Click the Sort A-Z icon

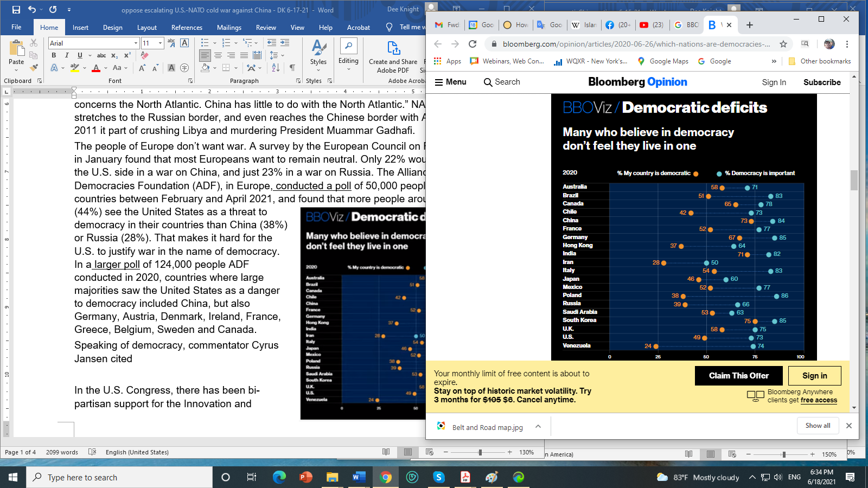coord(276,68)
